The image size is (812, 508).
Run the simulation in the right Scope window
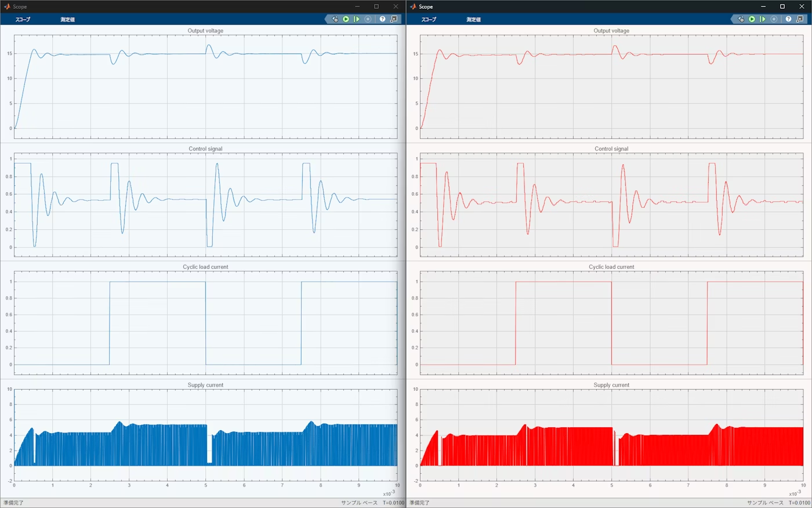(752, 19)
